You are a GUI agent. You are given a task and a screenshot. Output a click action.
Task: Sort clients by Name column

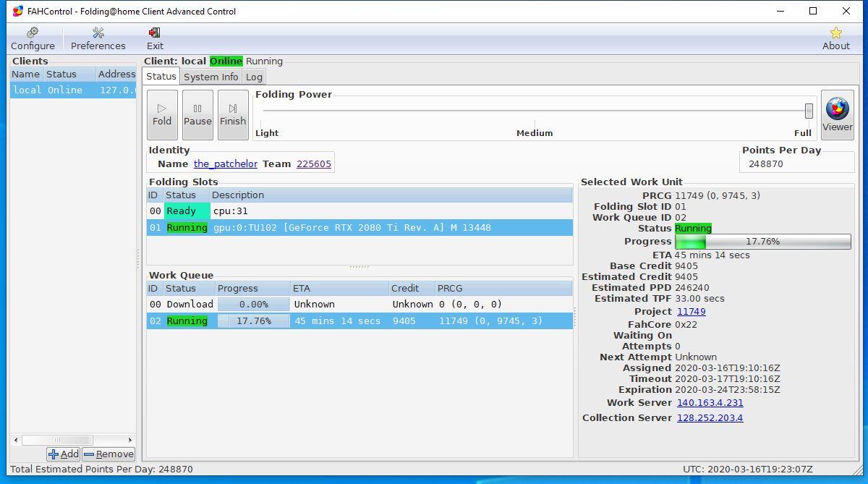tap(26, 74)
